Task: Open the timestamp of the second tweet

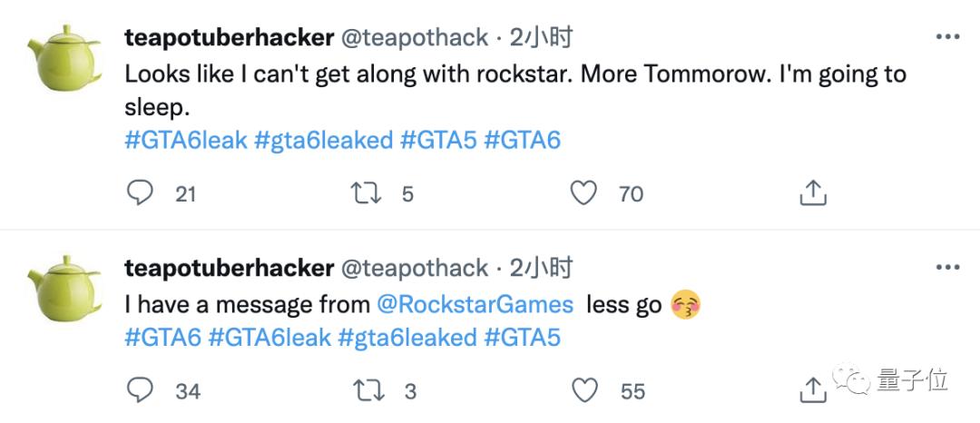Action: coord(541,268)
